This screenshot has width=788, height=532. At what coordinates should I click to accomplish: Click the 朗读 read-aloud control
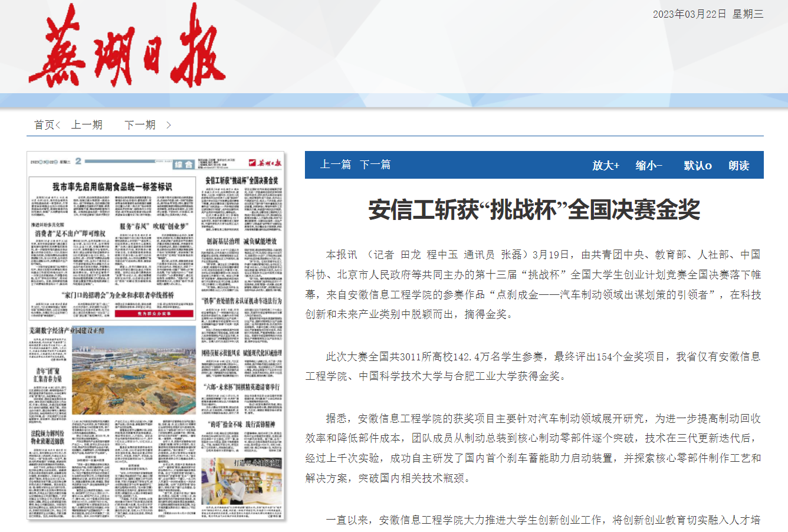pyautogui.click(x=739, y=165)
